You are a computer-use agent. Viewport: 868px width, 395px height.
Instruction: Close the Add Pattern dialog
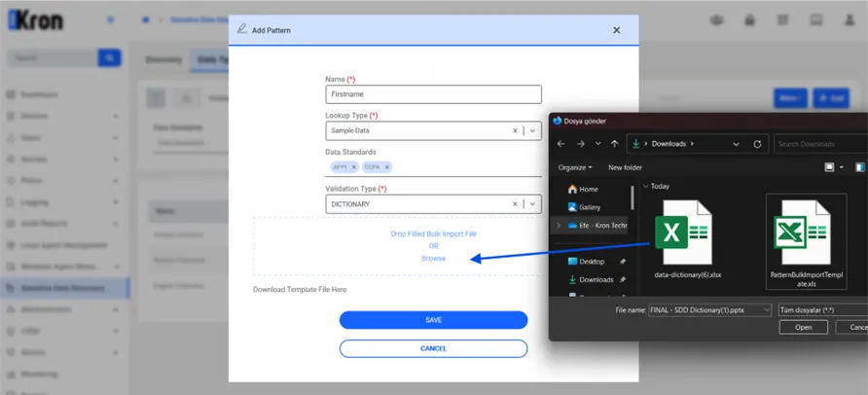pos(616,30)
